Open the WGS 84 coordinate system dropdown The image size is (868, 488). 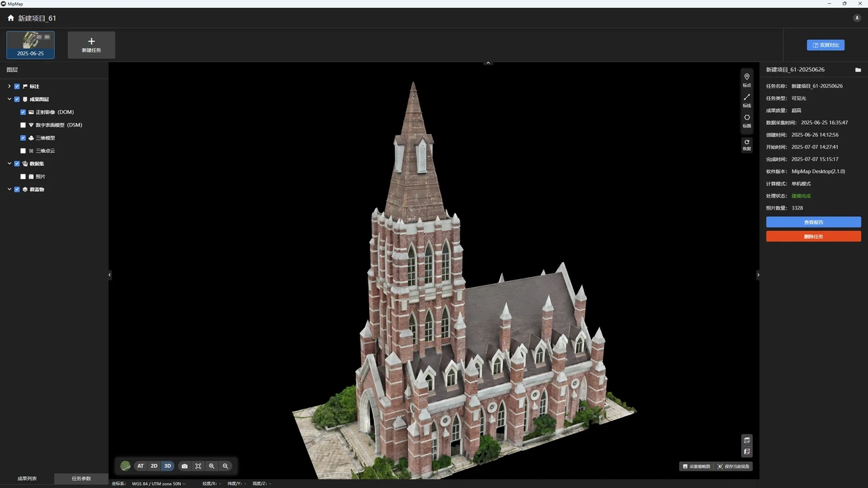159,483
